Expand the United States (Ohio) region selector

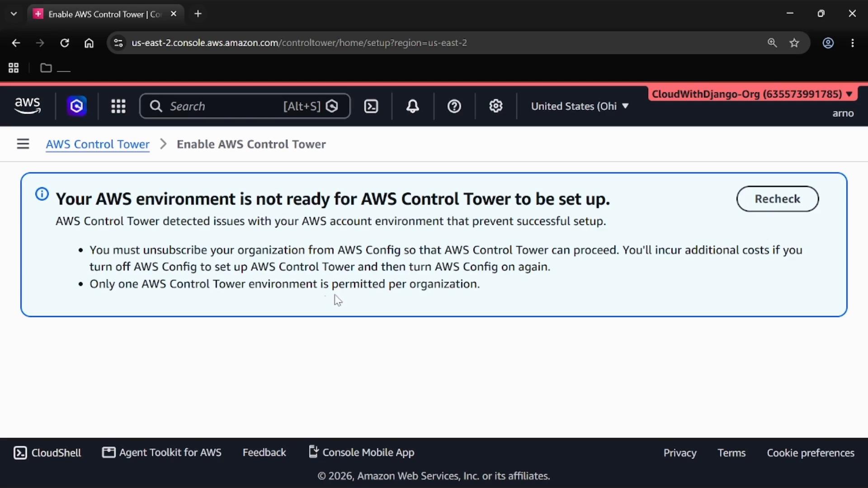click(x=580, y=106)
